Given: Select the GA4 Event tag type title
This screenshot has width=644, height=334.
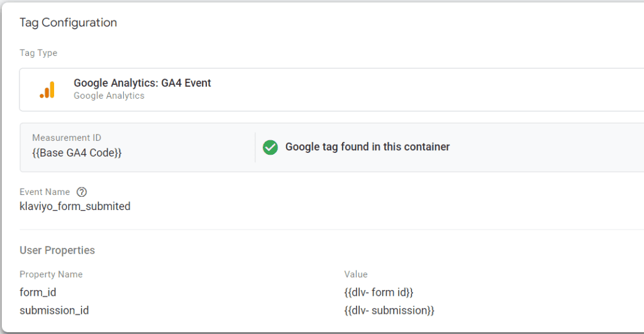Looking at the screenshot, I should pyautogui.click(x=142, y=83).
